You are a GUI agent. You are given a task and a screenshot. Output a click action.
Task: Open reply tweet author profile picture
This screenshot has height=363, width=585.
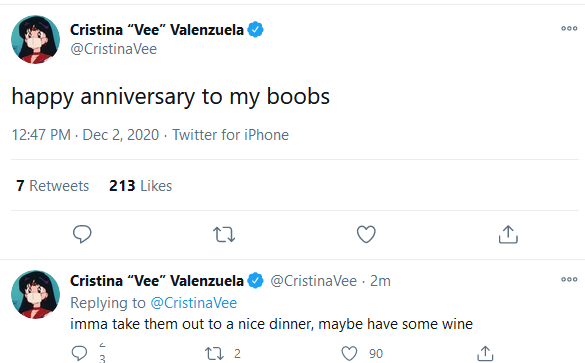point(35,294)
